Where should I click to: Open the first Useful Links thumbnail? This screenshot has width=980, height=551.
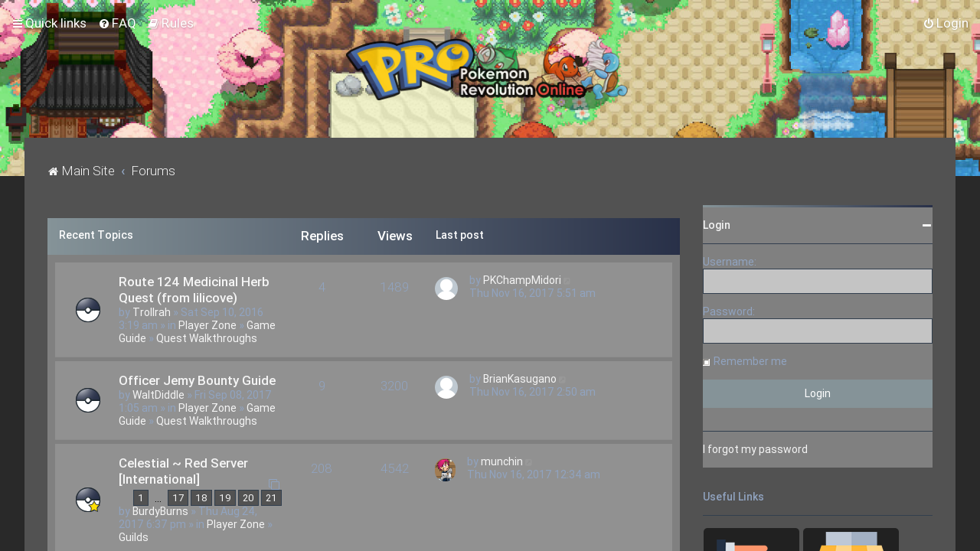pyautogui.click(x=751, y=540)
